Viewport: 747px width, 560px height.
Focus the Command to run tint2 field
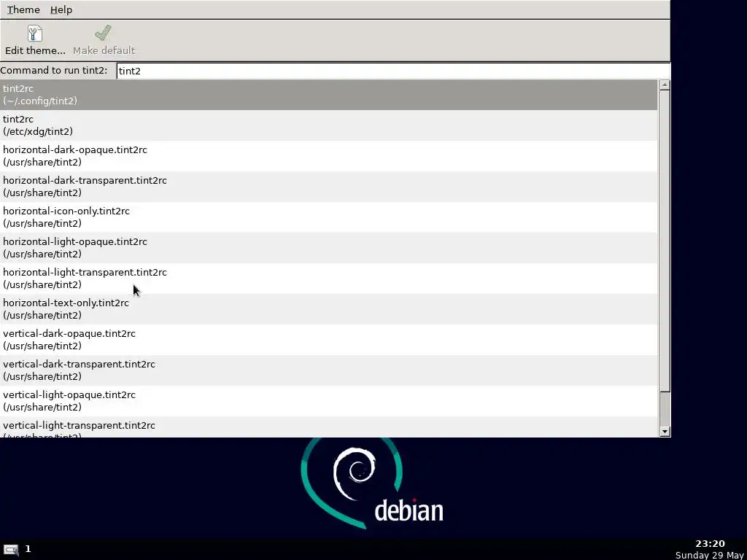click(x=393, y=71)
